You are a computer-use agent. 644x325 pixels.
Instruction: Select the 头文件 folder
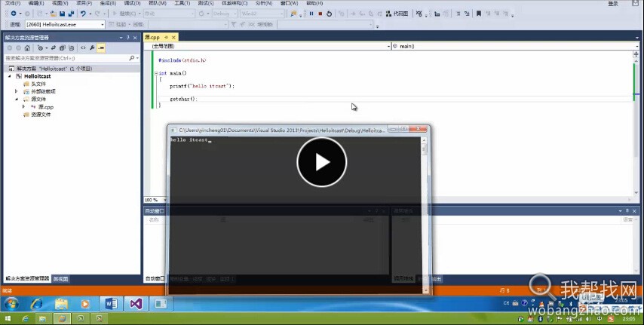[38, 84]
